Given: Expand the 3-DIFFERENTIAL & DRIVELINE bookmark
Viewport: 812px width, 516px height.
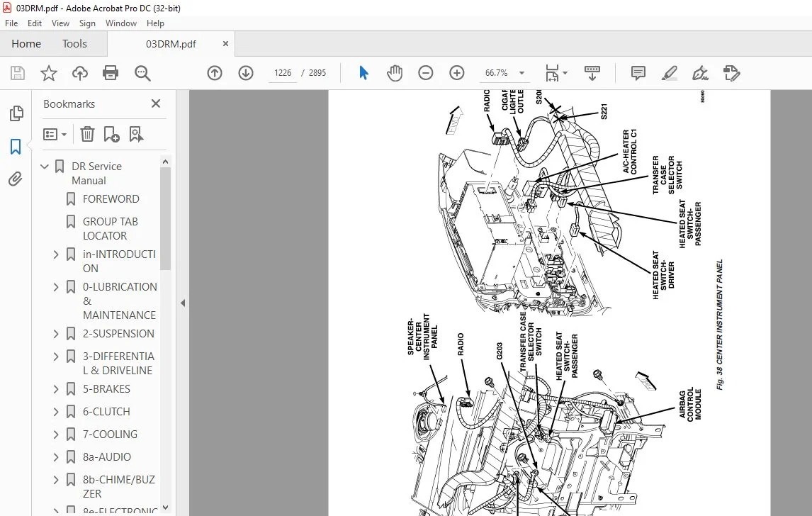Looking at the screenshot, I should coord(56,357).
